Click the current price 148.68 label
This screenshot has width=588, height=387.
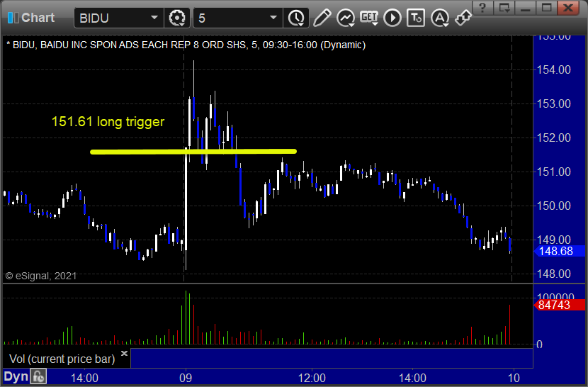pyautogui.click(x=559, y=251)
